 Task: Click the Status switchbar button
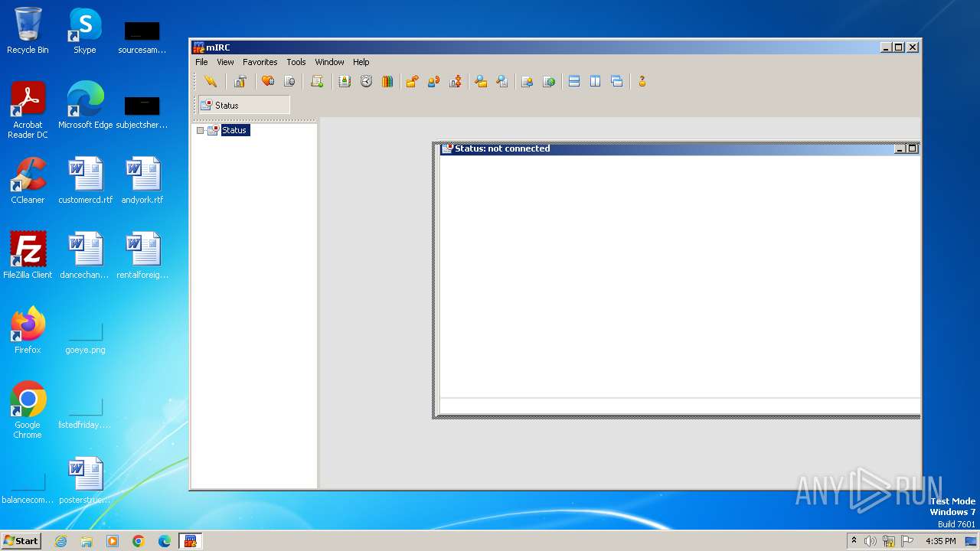(x=244, y=105)
